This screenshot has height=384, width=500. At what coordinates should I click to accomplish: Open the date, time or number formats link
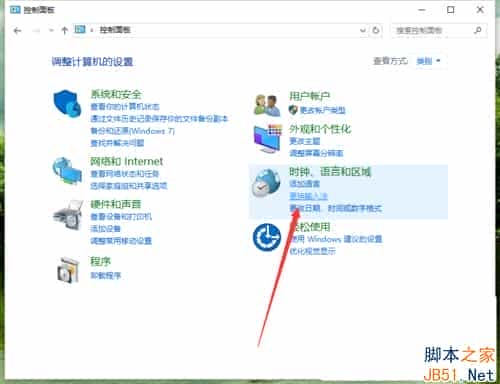(x=335, y=208)
